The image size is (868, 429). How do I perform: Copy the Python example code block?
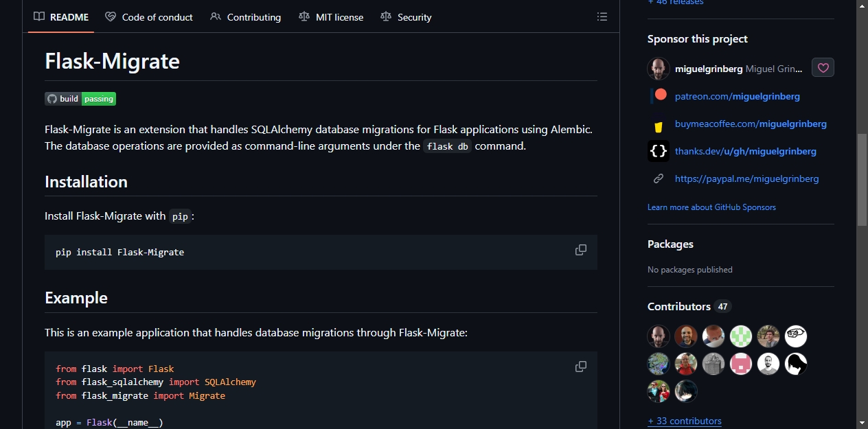click(581, 367)
